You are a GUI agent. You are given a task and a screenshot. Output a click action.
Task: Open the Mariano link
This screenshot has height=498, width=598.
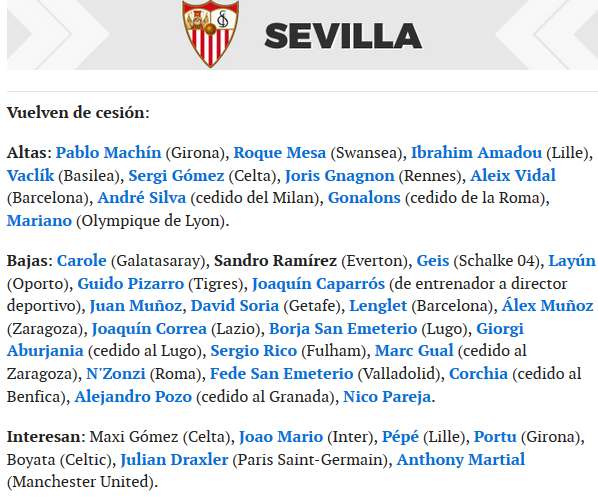39,220
